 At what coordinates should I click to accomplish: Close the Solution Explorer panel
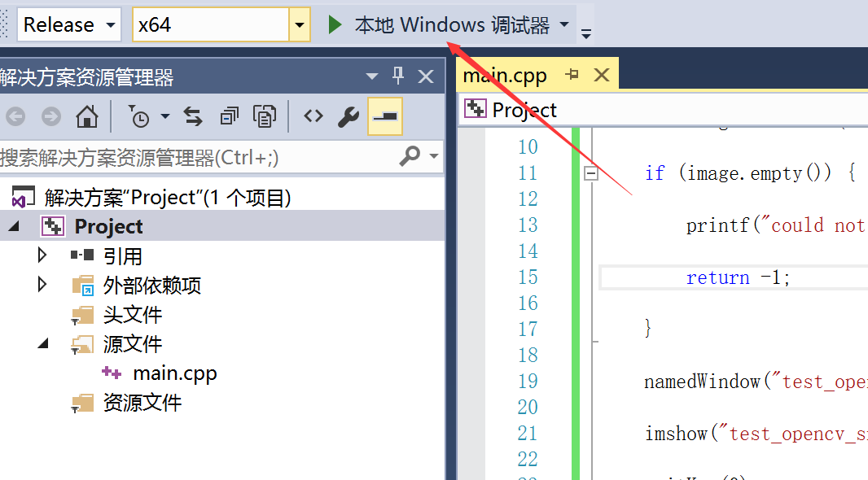pos(425,76)
